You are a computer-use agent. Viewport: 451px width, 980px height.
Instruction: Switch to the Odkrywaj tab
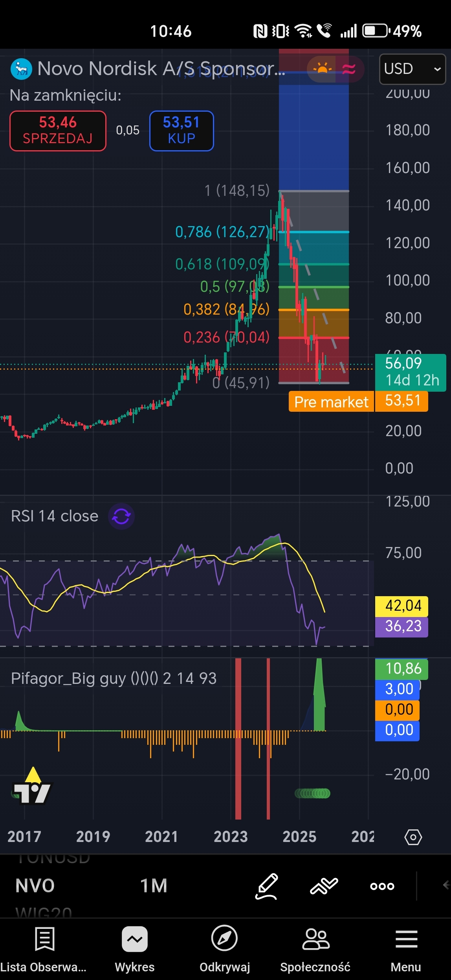click(x=224, y=948)
